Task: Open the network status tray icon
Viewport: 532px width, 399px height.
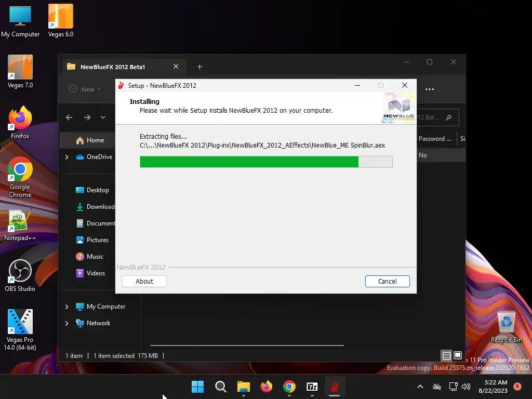Action: [453, 387]
